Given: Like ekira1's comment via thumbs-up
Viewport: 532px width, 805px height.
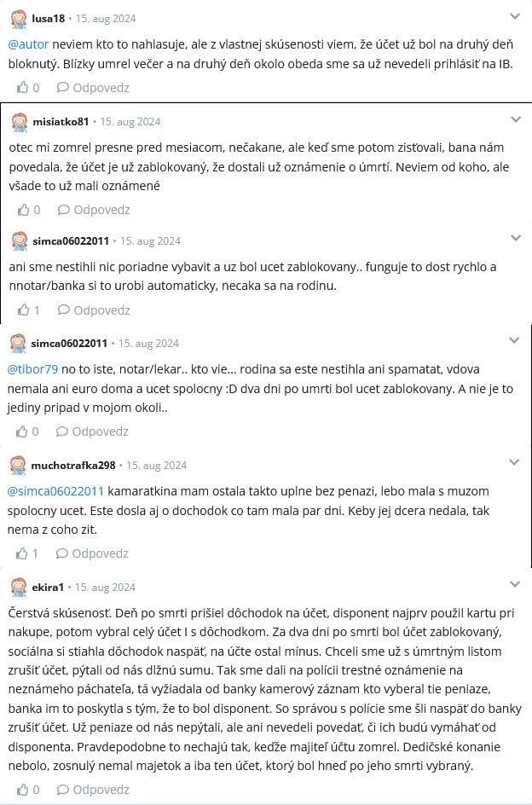Looking at the screenshot, I should [22, 790].
